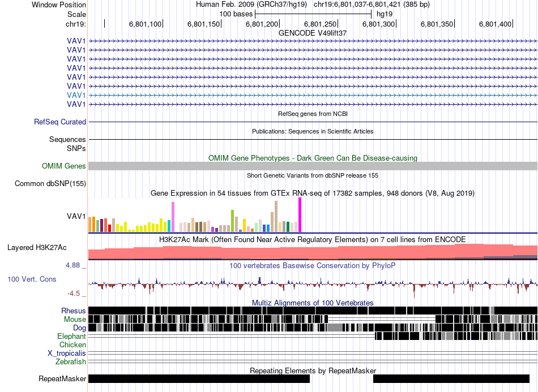The height and width of the screenshot is (392, 538).
Task: Click the yellow-green GTEx expression bar
Action: point(232,221)
